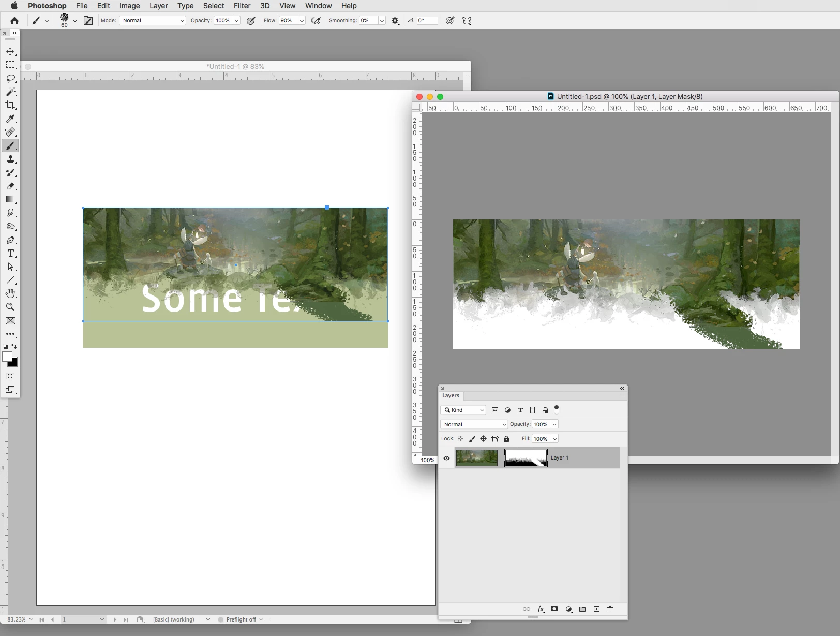Select the Zoom tool
This screenshot has height=636, width=840.
[x=10, y=307]
